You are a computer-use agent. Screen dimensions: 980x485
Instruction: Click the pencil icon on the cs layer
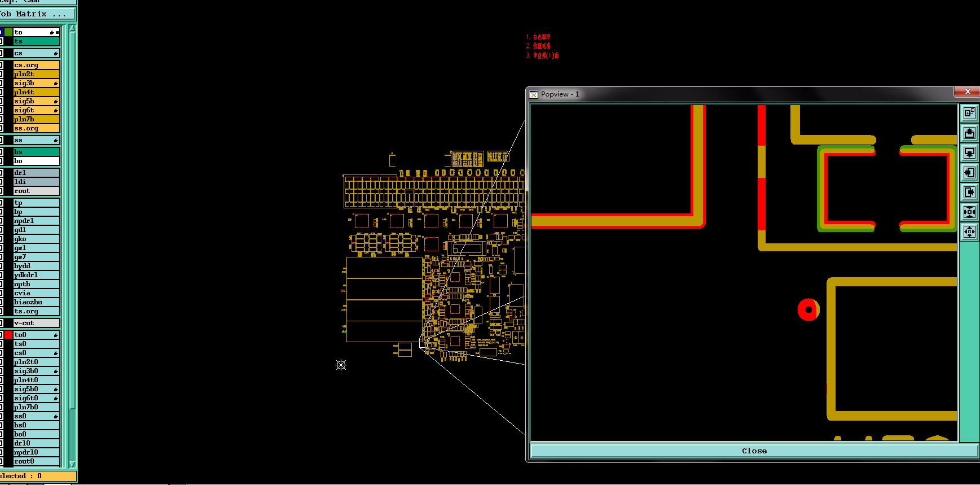tap(56, 54)
